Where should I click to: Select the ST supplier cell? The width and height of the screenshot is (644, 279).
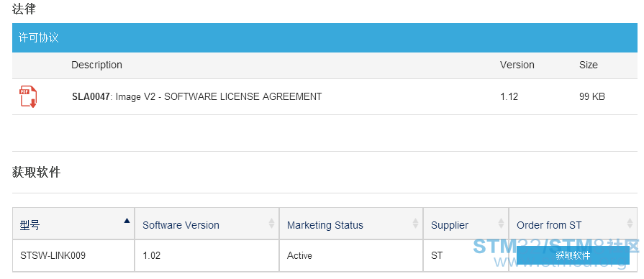tap(466, 255)
